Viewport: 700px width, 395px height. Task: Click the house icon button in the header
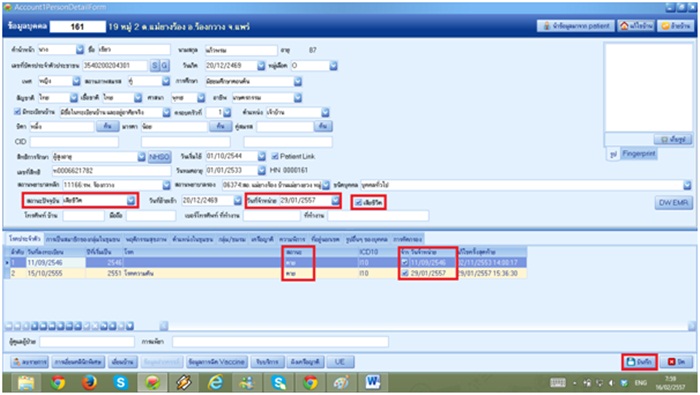(636, 26)
